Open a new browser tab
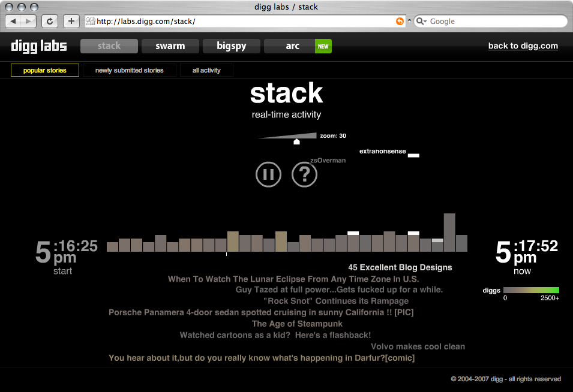This screenshot has height=392, width=573. click(71, 21)
